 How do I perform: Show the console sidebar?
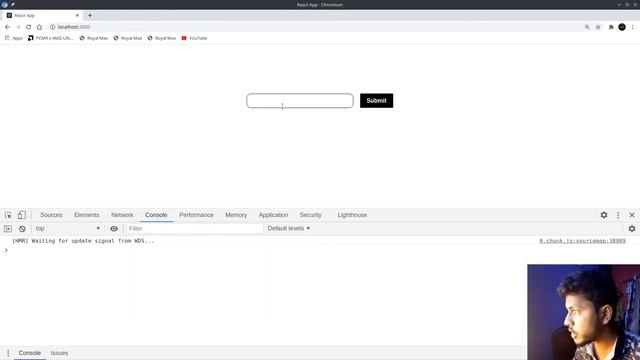coord(8,229)
